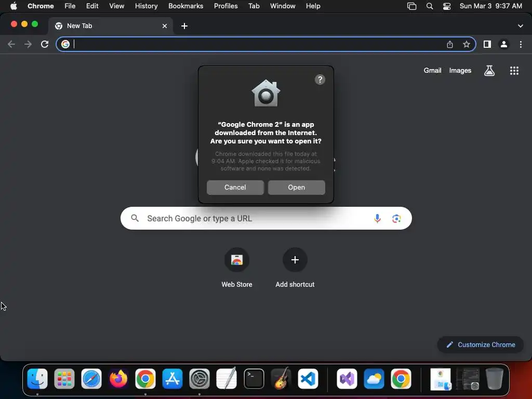Viewport: 532px width, 399px height.
Task: Open the Bookmarks menu
Action: tap(185, 6)
